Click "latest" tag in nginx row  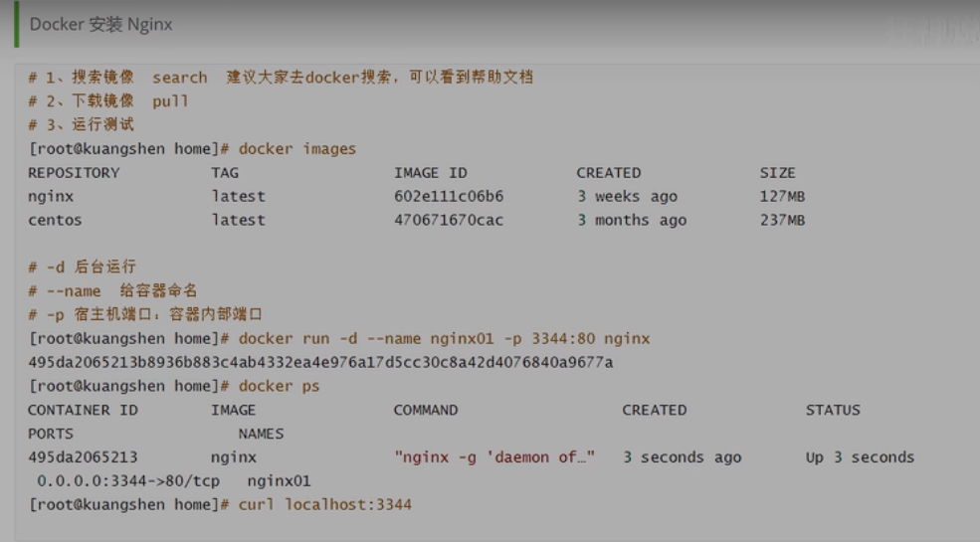(238, 197)
